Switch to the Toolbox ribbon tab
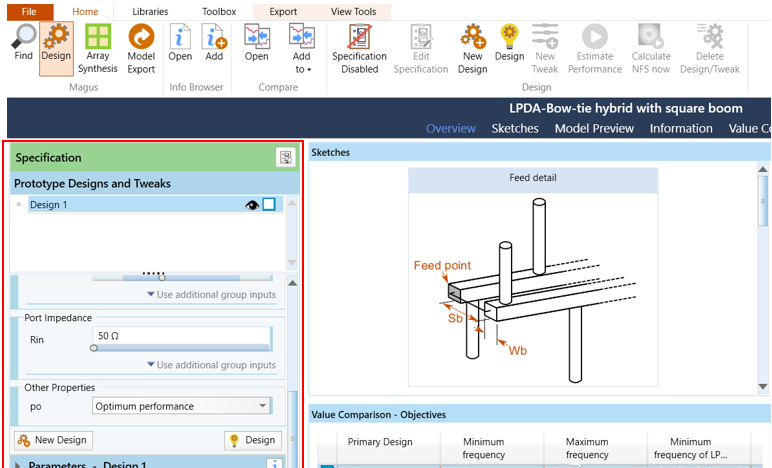 coord(219,12)
